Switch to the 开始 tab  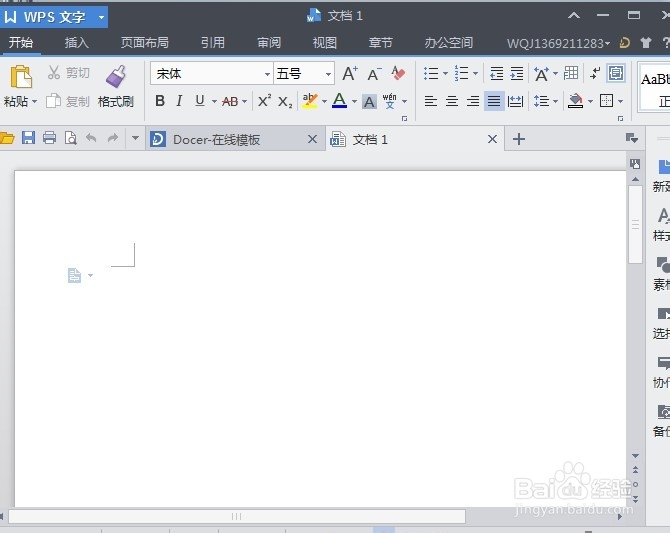coord(21,43)
